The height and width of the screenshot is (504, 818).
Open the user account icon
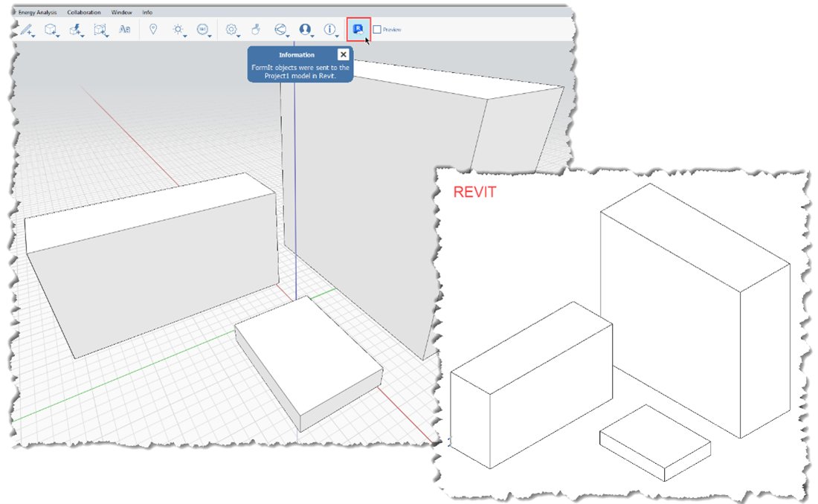click(305, 28)
